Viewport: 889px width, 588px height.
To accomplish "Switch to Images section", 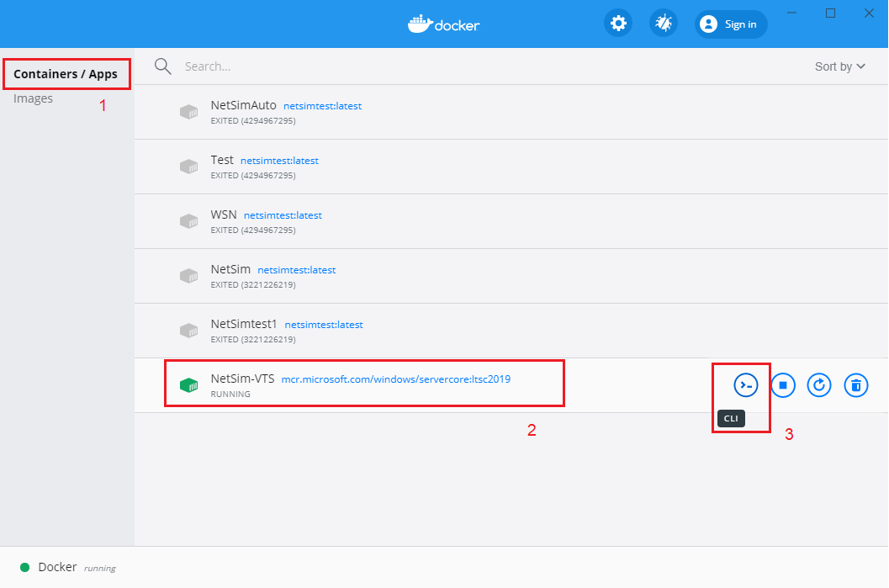I will pyautogui.click(x=33, y=98).
